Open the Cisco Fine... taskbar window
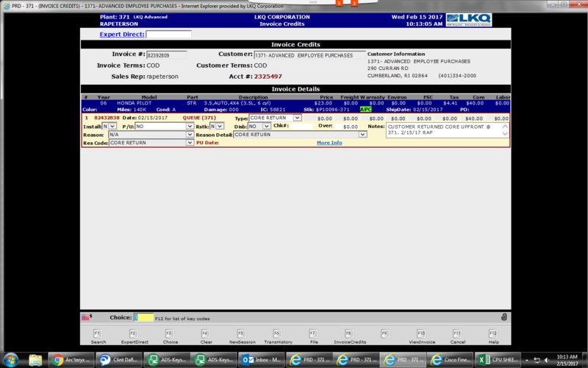Viewport: 588px width, 368px height. (451, 360)
